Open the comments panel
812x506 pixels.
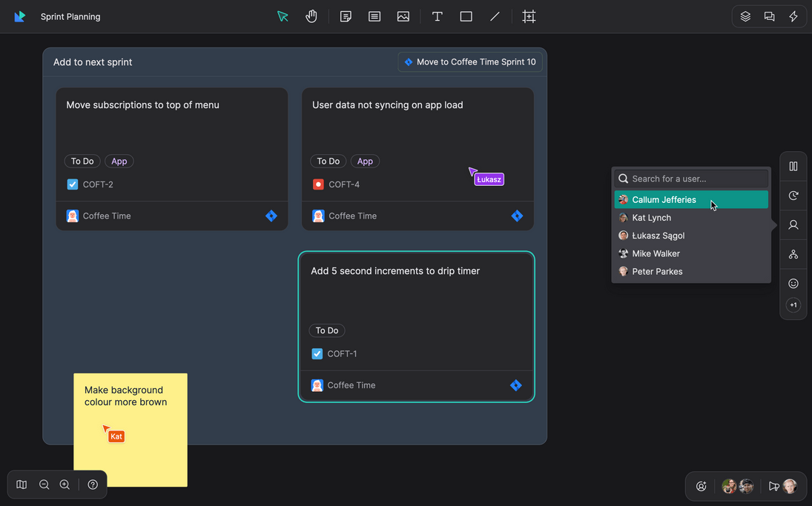click(769, 16)
